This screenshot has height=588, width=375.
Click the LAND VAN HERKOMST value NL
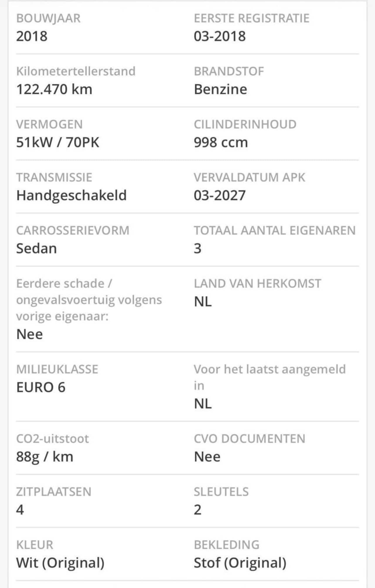click(203, 302)
